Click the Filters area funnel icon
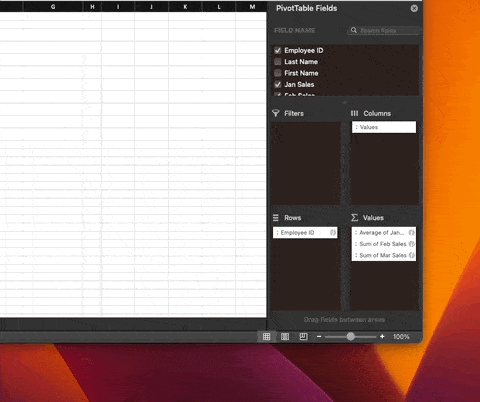Viewport: 480px width, 402px height. 276,113
